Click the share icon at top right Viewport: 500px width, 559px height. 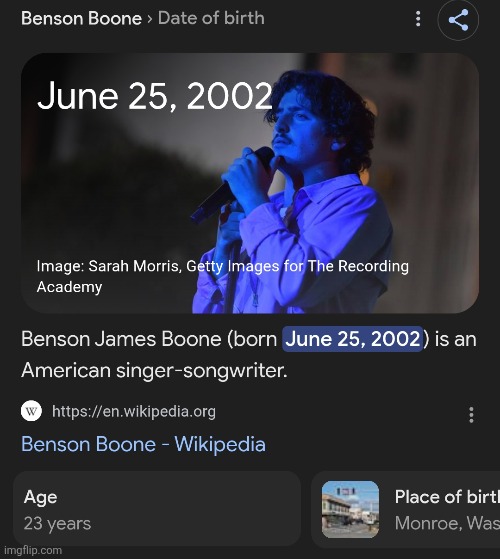(458, 20)
